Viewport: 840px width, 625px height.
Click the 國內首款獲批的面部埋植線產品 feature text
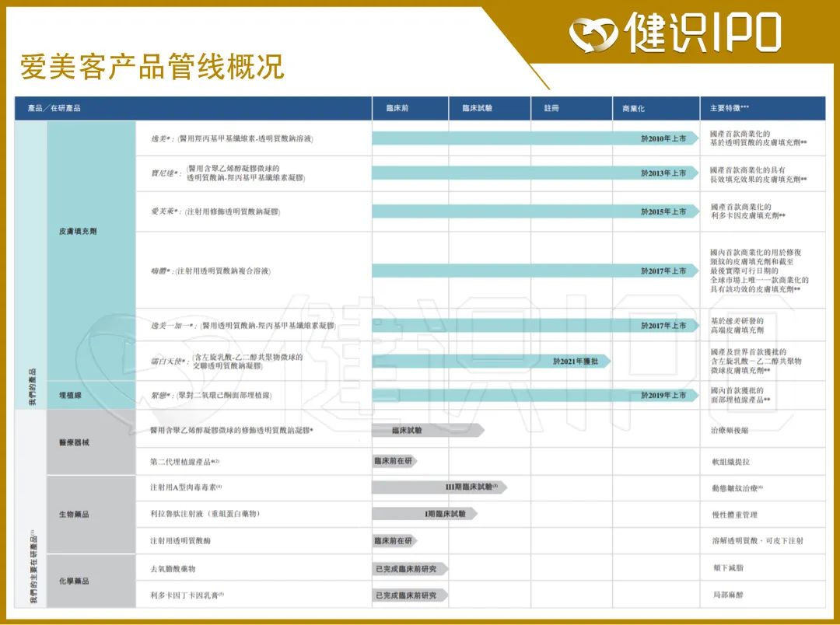pyautogui.click(x=740, y=395)
